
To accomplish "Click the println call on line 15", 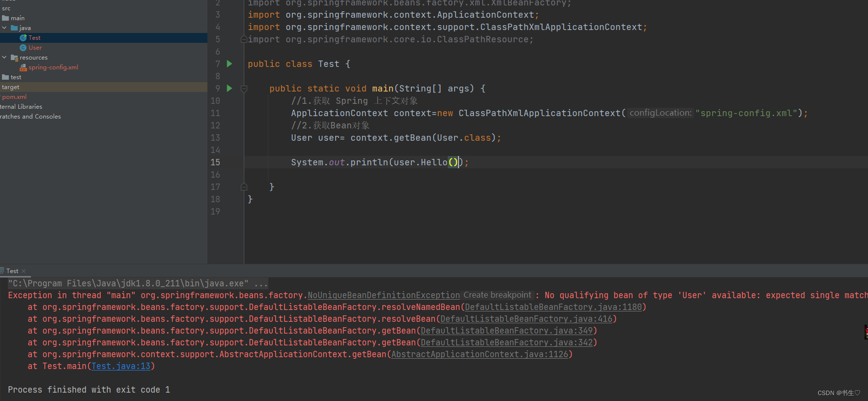I will coord(369,162).
